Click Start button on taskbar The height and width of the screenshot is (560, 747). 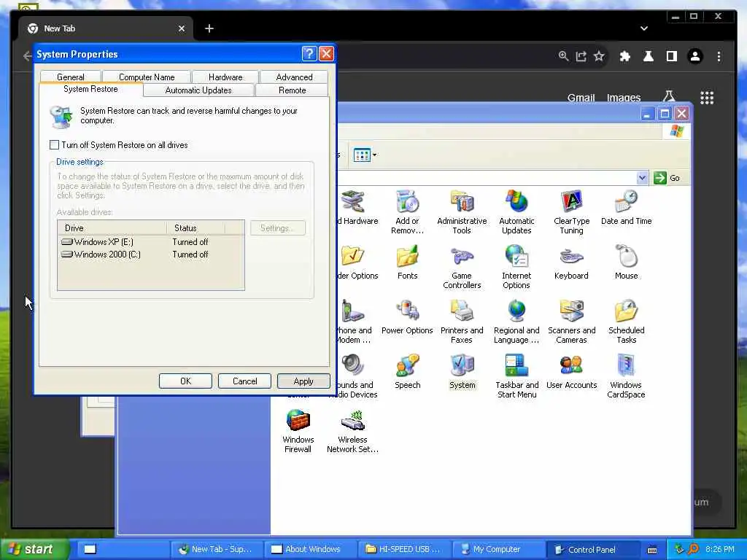34,549
